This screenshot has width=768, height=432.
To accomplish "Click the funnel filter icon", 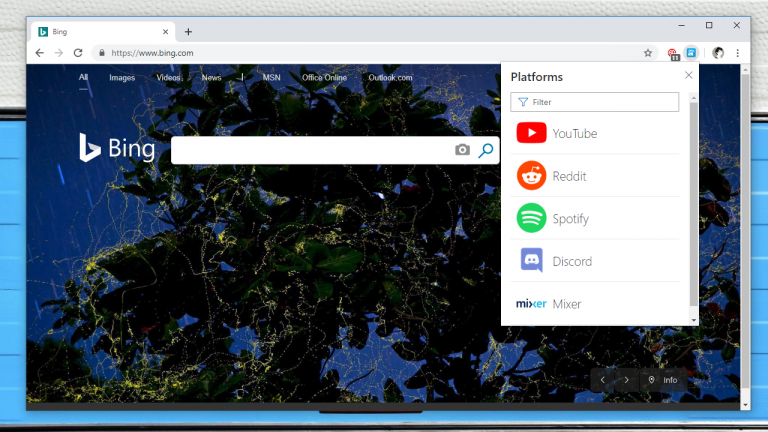I will [523, 102].
